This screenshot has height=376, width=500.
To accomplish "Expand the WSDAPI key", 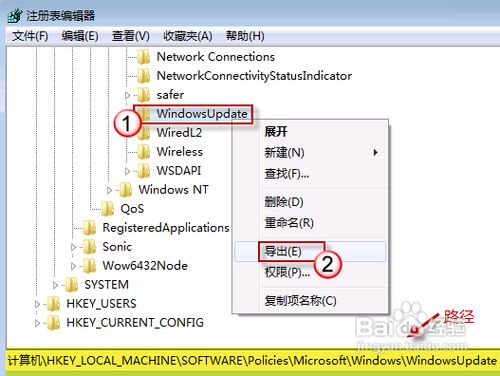I will click(x=127, y=171).
